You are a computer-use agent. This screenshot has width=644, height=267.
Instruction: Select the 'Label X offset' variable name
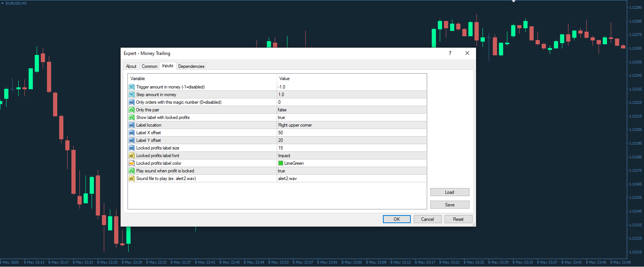tap(148, 133)
